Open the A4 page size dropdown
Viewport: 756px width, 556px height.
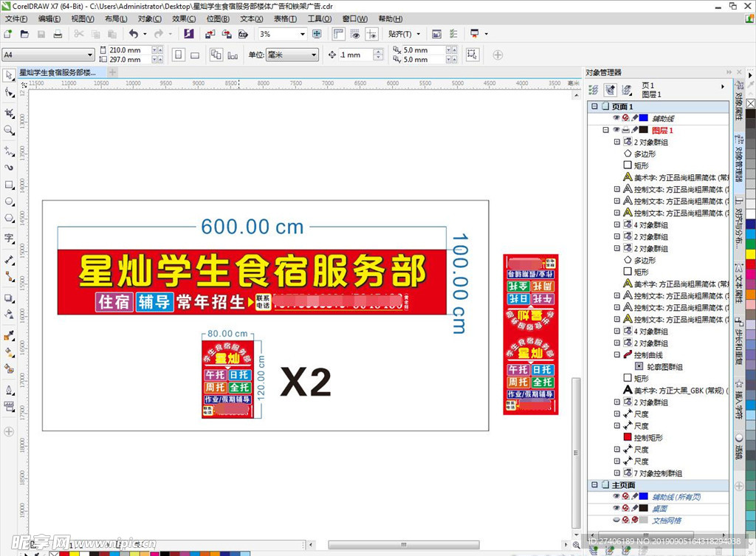click(90, 55)
